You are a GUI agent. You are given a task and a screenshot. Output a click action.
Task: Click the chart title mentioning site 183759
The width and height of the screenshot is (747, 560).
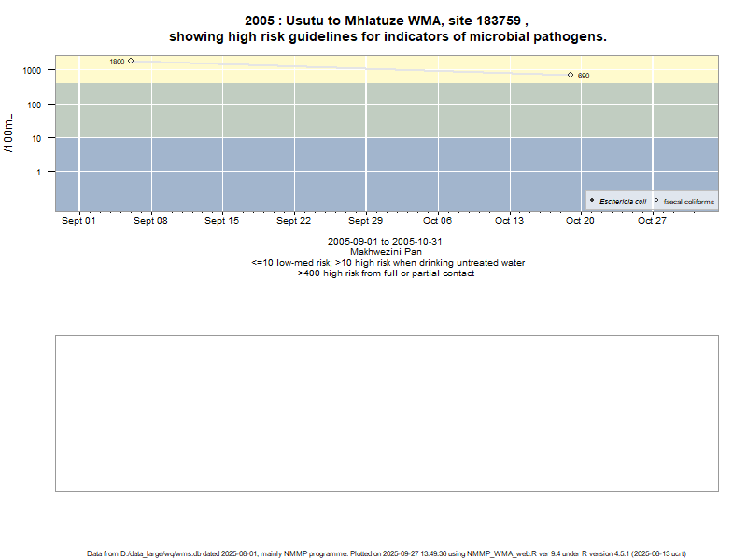(388, 29)
